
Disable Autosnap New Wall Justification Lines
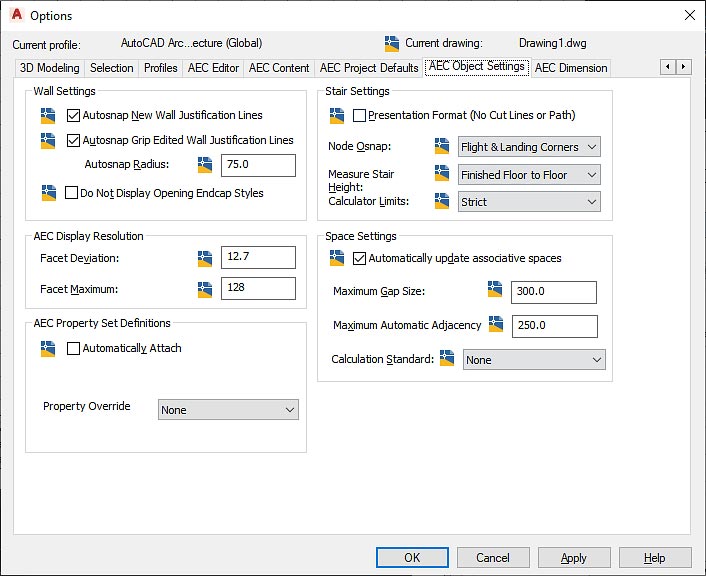click(x=73, y=116)
